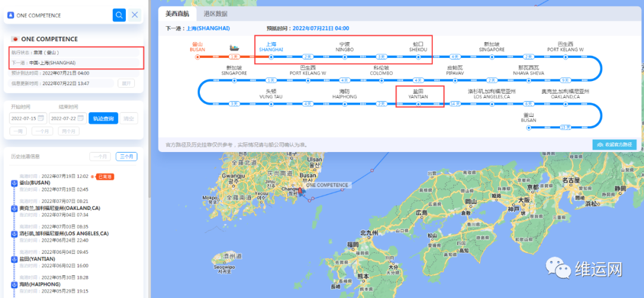Open the start date field 2022-07-15
This screenshot has height=298, width=644.
[x=24, y=118]
